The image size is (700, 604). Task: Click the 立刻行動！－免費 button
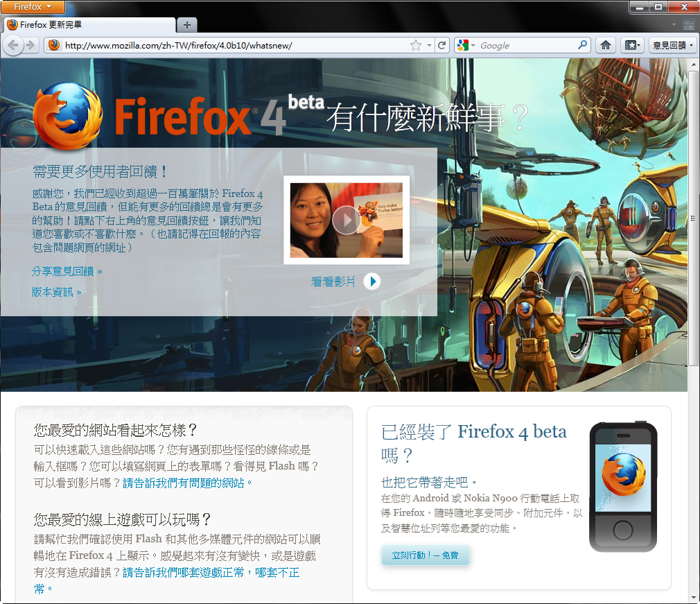[x=425, y=555]
